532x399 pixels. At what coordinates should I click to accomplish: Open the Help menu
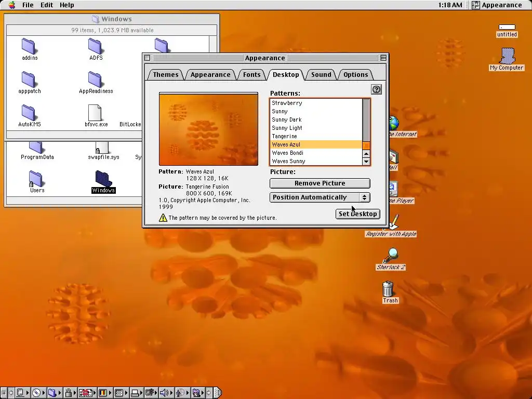pyautogui.click(x=66, y=5)
